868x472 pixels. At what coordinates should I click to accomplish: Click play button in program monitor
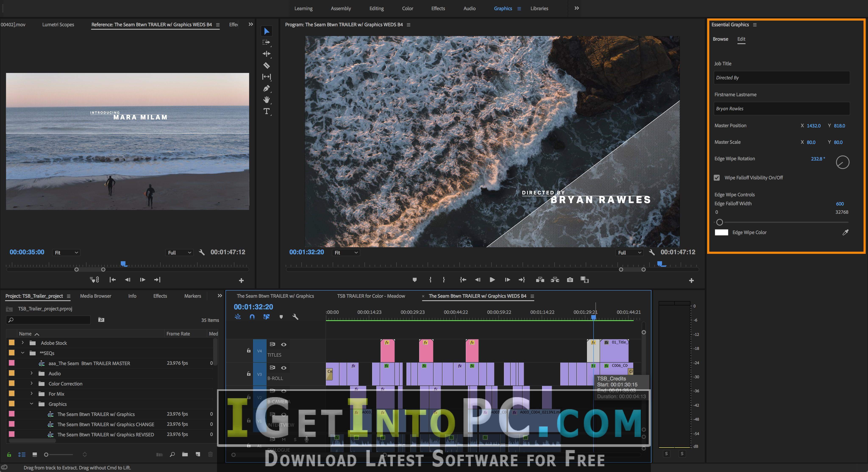(492, 280)
